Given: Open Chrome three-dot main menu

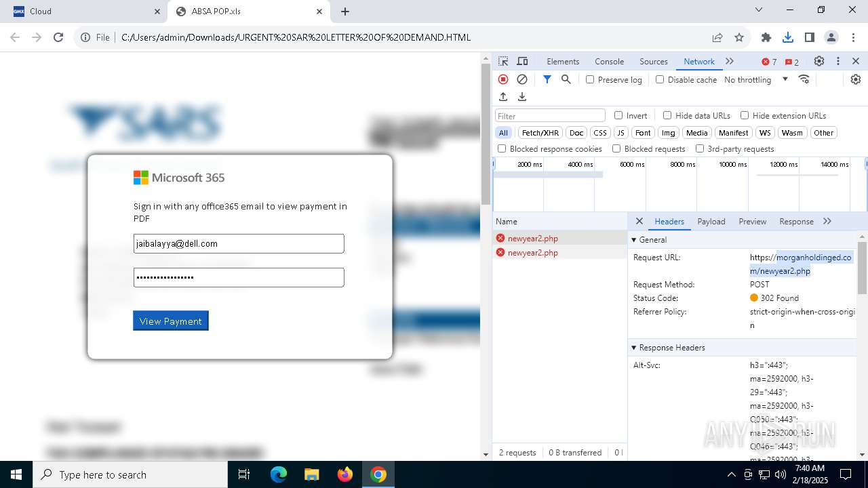Looking at the screenshot, I should 853,37.
